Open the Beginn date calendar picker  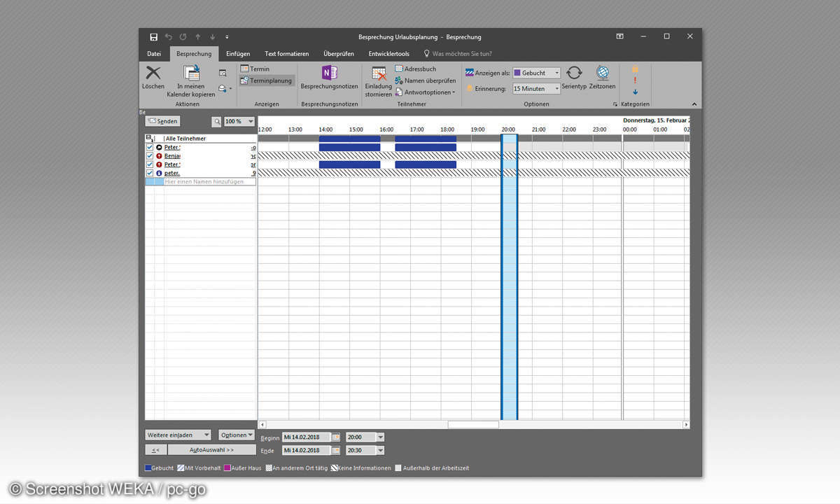pyautogui.click(x=336, y=437)
